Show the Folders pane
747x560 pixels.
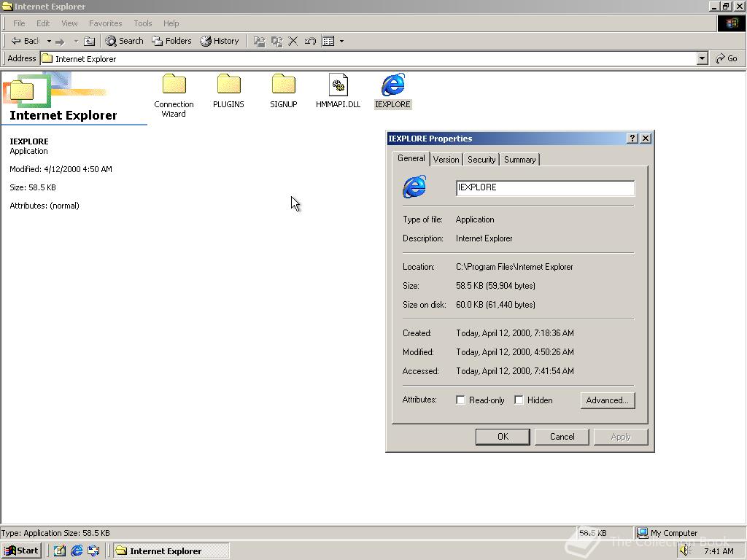(171, 41)
